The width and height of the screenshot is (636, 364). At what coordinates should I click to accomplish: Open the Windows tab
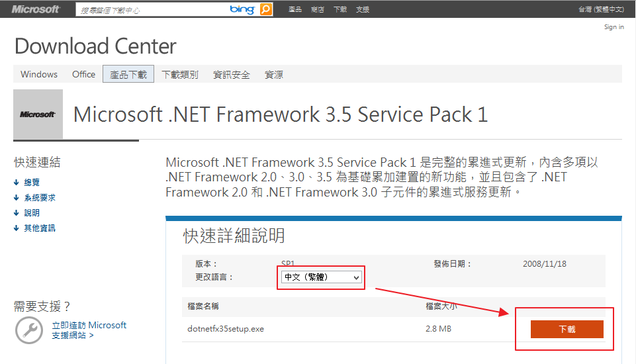coord(39,74)
